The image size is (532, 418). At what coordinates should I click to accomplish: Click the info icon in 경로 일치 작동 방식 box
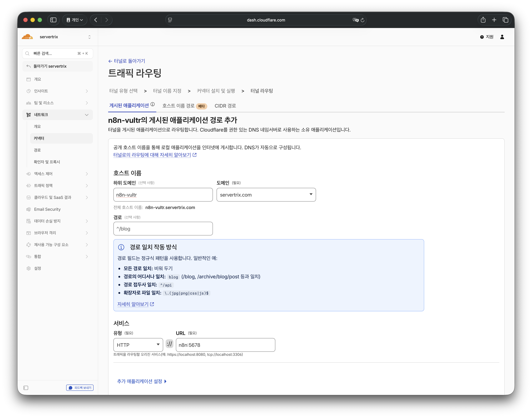point(121,247)
